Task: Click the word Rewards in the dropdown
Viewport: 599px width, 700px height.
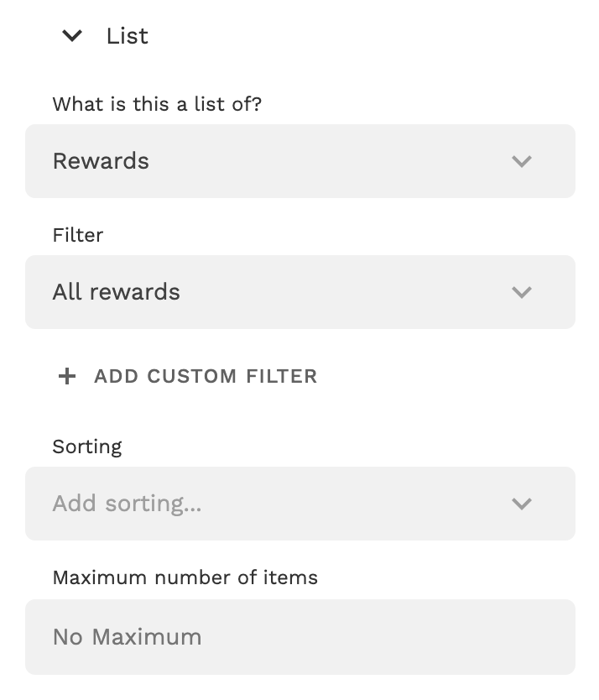Action: coord(101,161)
